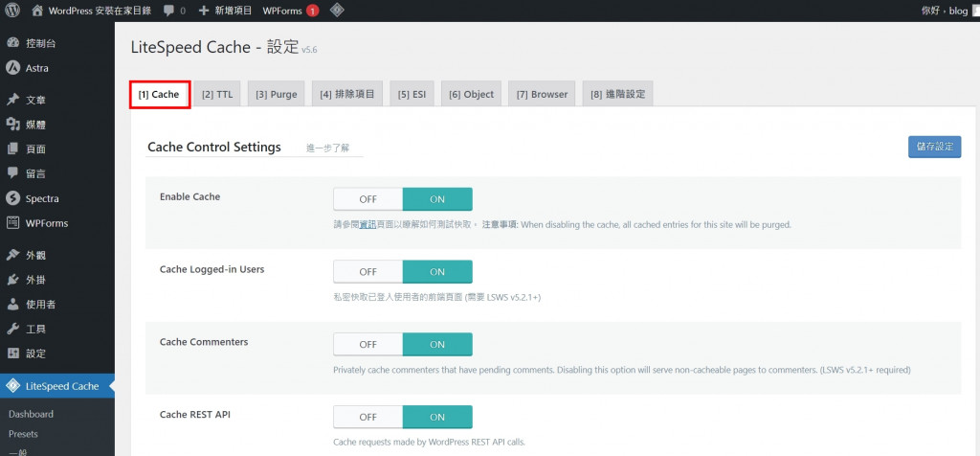
Task: Switch to the [5] ESI tab
Action: tap(412, 95)
